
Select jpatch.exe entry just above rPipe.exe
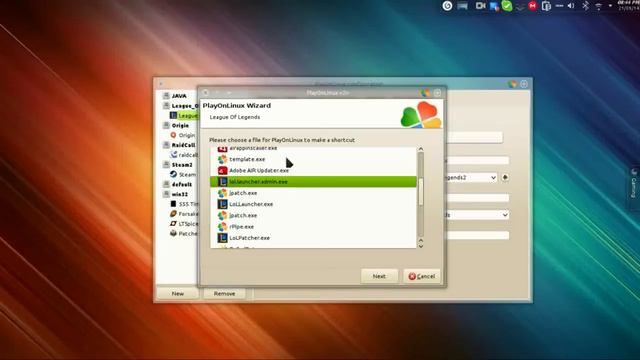pyautogui.click(x=313, y=215)
